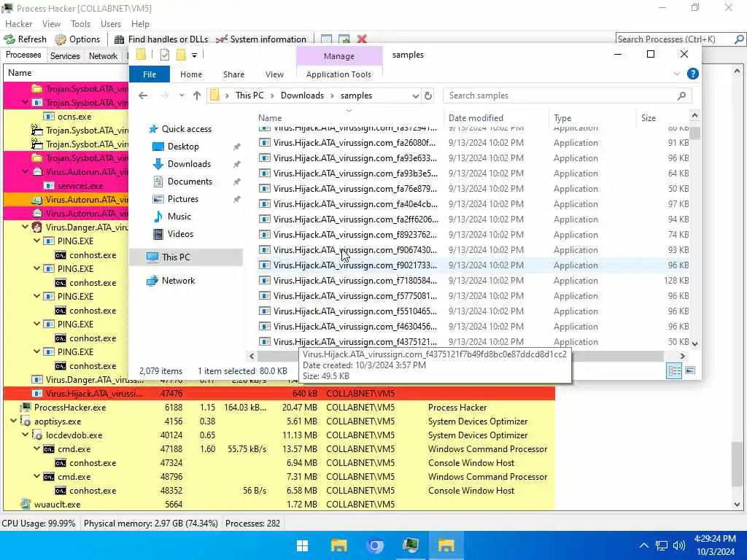The image size is (747, 560).
Task: Open Music in navigation pane
Action: 179,216
